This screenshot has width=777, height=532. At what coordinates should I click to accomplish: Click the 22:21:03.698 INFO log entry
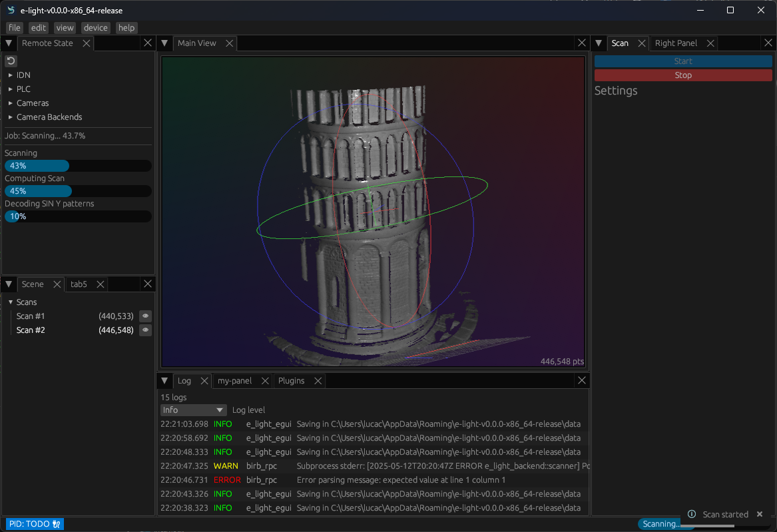374,424
